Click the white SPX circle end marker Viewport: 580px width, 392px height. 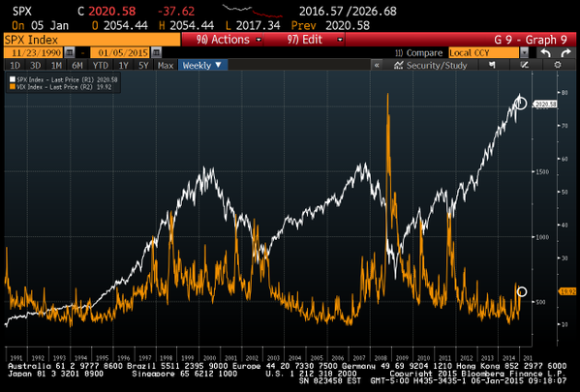(521, 104)
